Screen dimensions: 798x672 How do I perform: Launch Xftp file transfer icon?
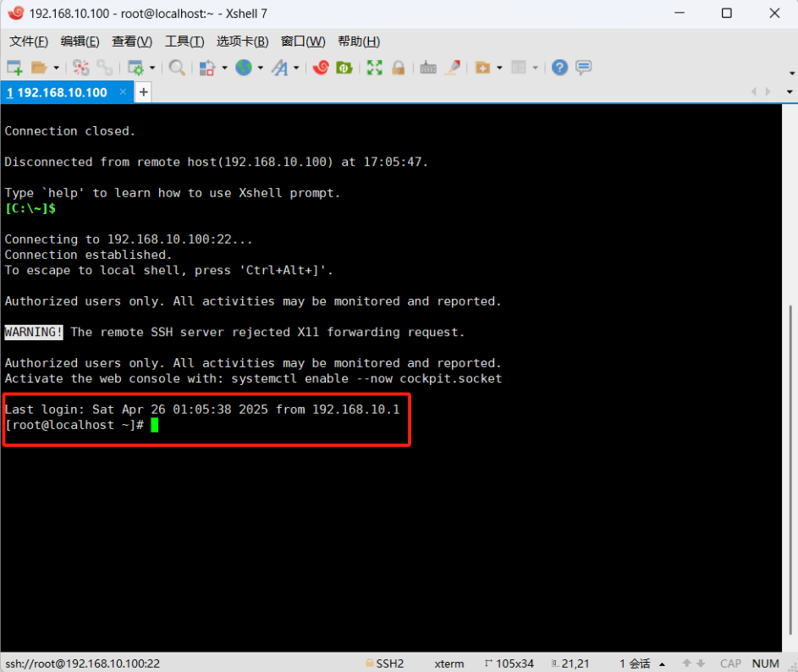pos(344,67)
